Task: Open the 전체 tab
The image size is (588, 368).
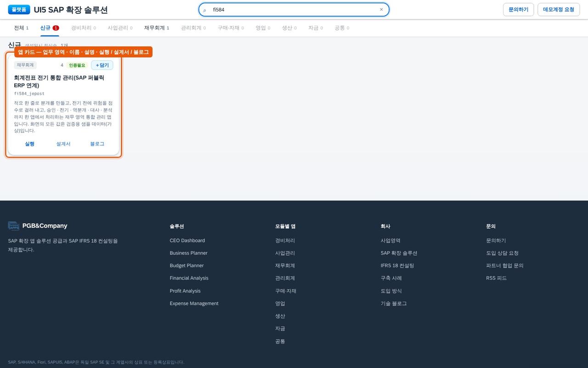Action: (x=21, y=28)
